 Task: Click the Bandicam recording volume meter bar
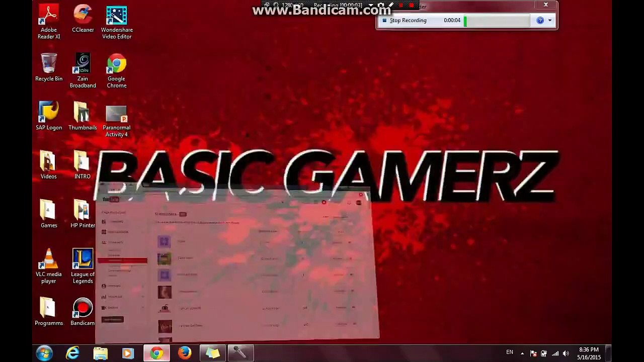pyautogui.click(x=496, y=21)
